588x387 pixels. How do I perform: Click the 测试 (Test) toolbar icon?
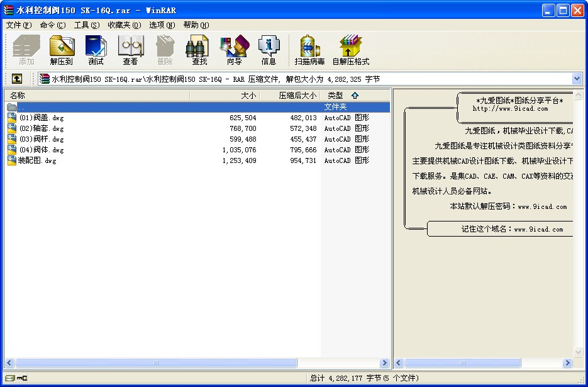tap(96, 50)
